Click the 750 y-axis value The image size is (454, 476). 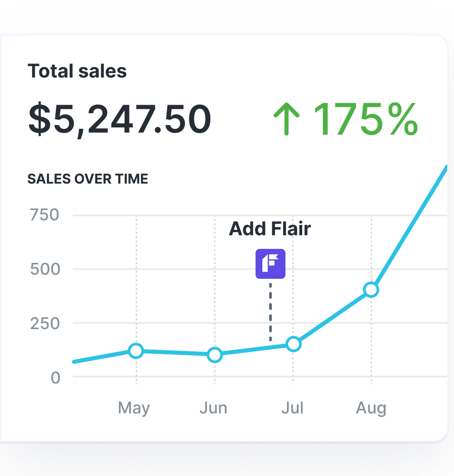coord(44,215)
